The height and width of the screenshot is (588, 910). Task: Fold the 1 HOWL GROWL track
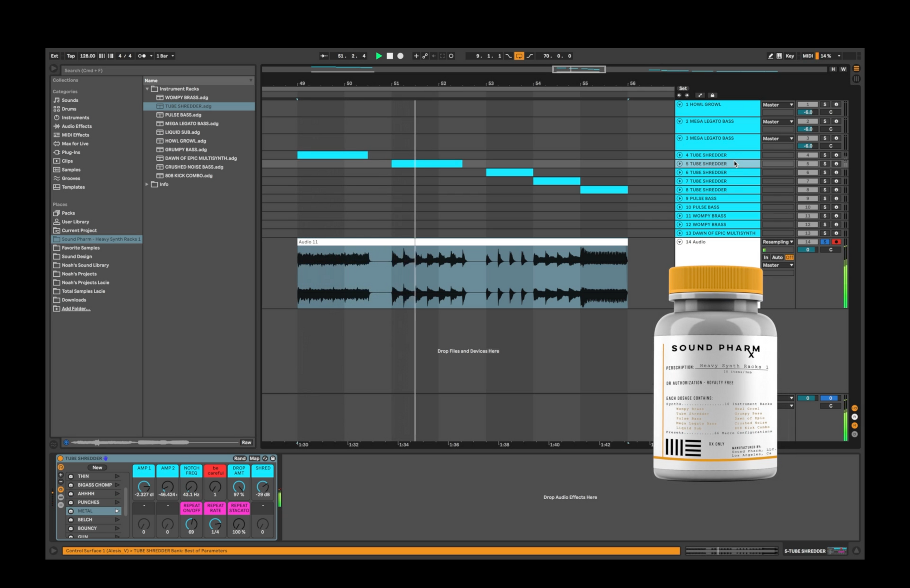click(679, 104)
